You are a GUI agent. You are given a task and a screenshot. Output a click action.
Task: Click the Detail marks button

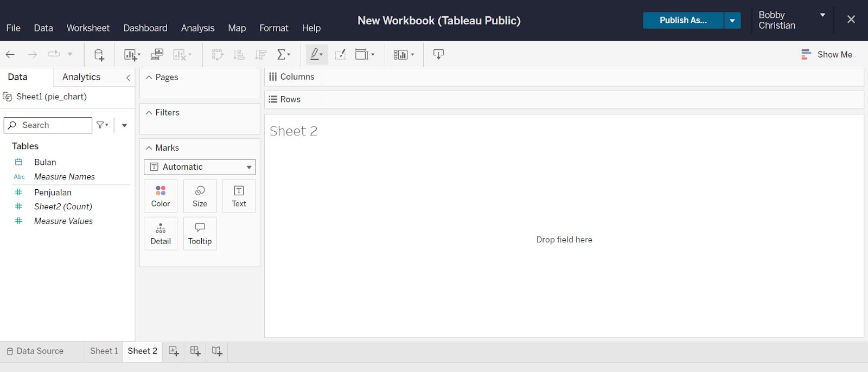click(x=161, y=234)
